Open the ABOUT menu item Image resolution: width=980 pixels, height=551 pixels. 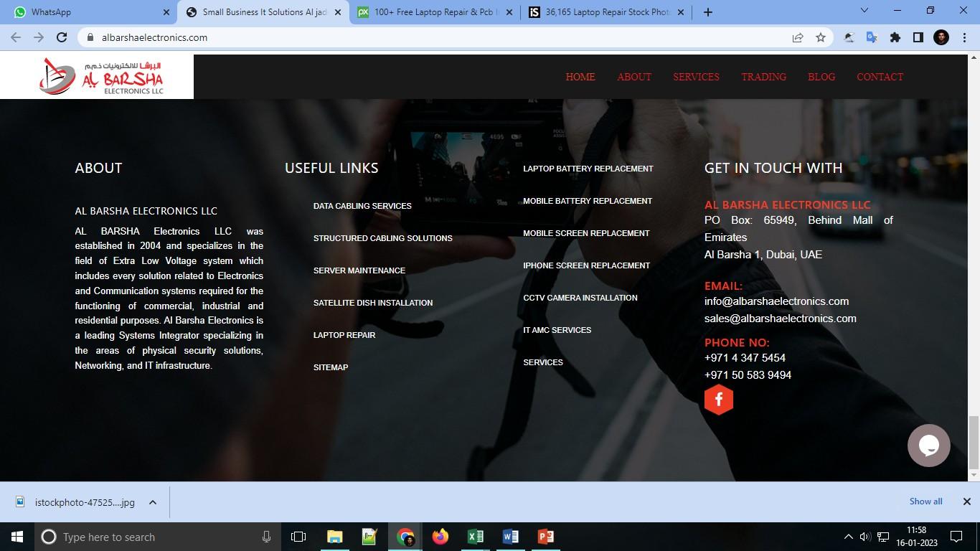[x=634, y=77]
